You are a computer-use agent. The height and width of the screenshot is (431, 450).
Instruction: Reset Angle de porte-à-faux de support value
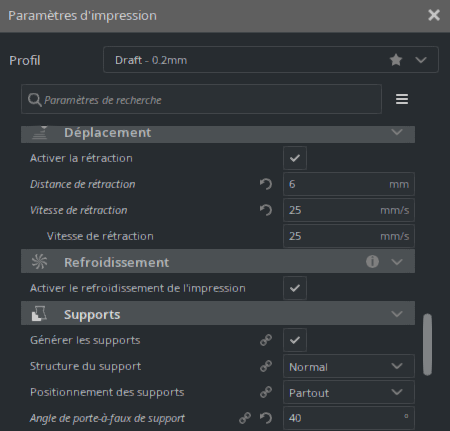[x=266, y=418]
